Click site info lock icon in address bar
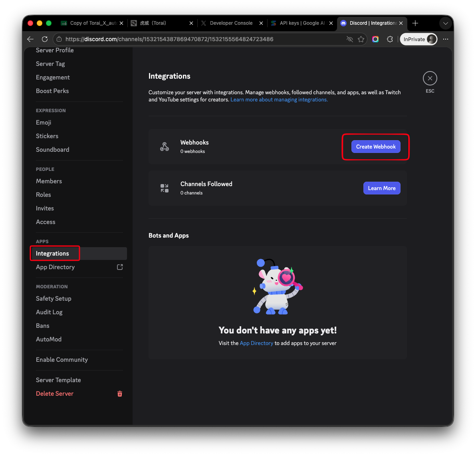Image resolution: width=476 pixels, height=456 pixels. (59, 39)
